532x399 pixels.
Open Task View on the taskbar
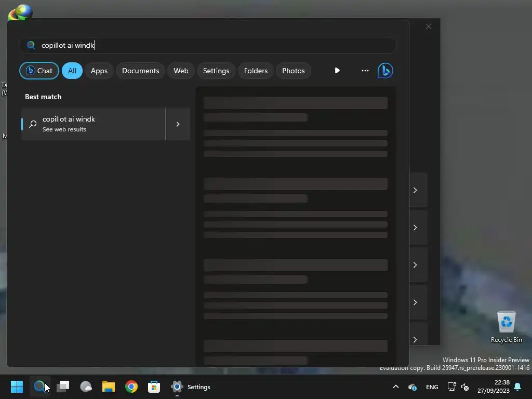[63, 387]
